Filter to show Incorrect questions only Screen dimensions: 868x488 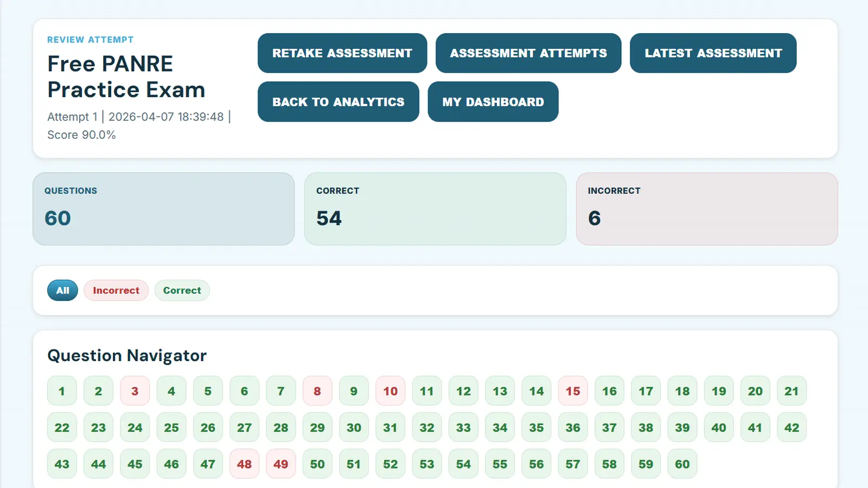coord(116,290)
